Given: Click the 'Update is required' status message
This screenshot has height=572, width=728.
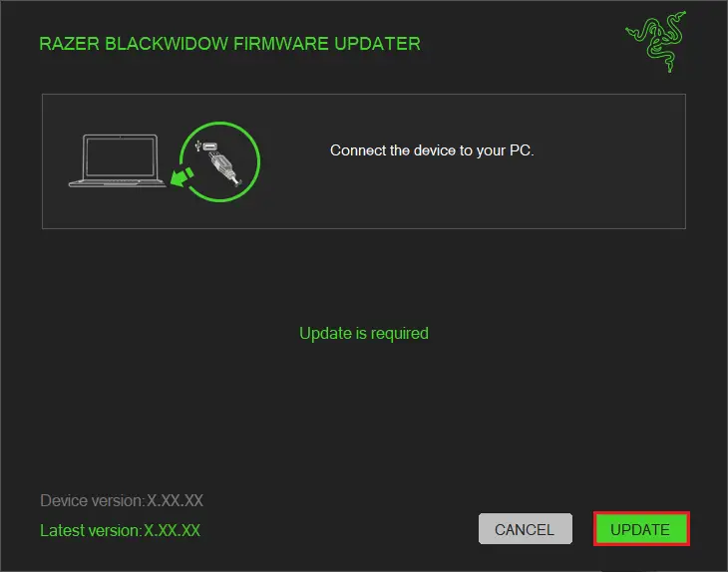Looking at the screenshot, I should 364,333.
